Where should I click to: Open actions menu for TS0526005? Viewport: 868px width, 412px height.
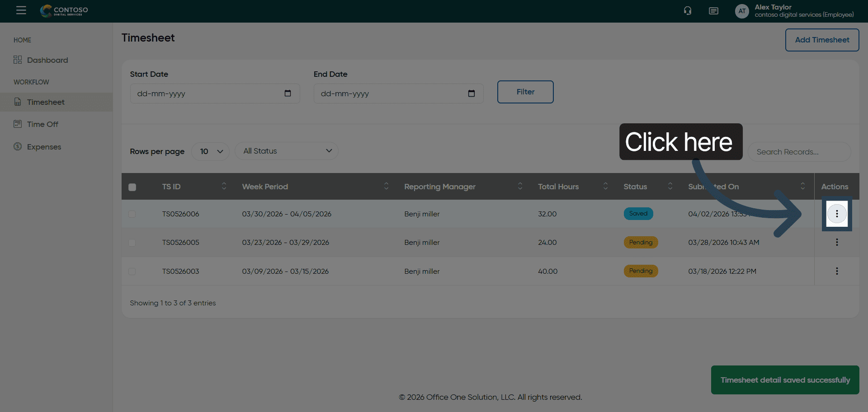pyautogui.click(x=837, y=243)
